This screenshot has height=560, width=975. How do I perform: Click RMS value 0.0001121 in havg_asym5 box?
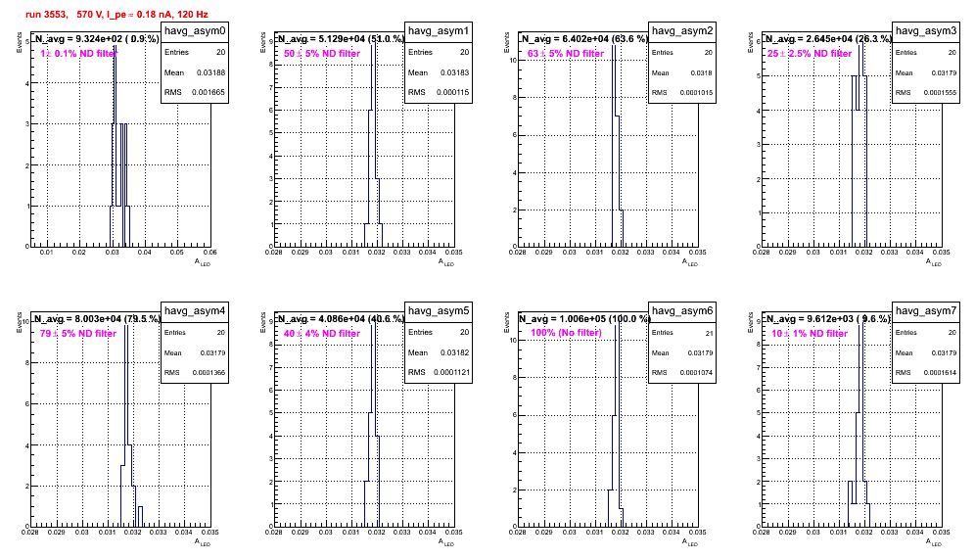(452, 372)
